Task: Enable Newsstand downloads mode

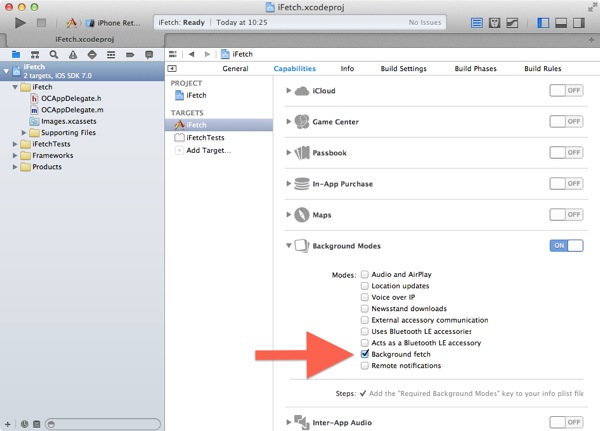Action: click(365, 309)
